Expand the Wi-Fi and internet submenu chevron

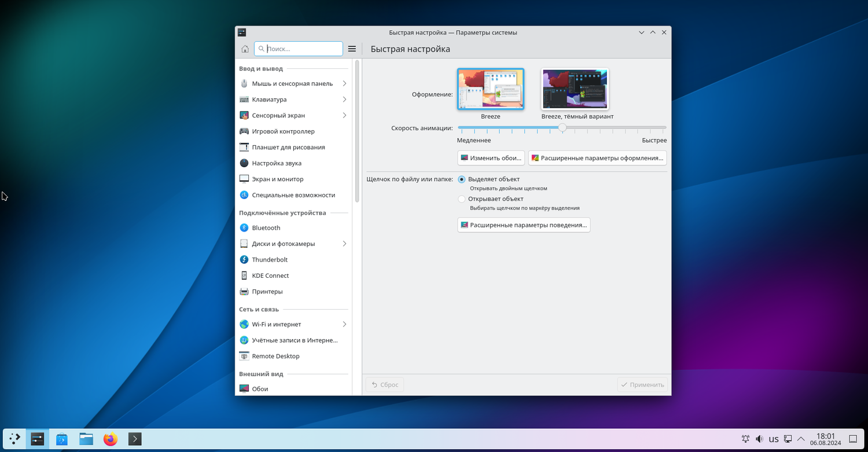344,324
